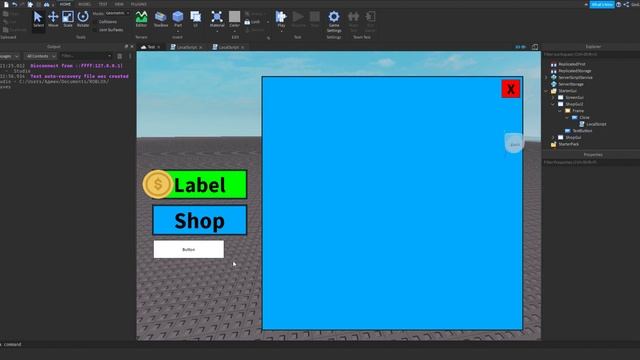Collapse the ShopGui2 node
The height and width of the screenshot is (360, 640).
(x=553, y=104)
